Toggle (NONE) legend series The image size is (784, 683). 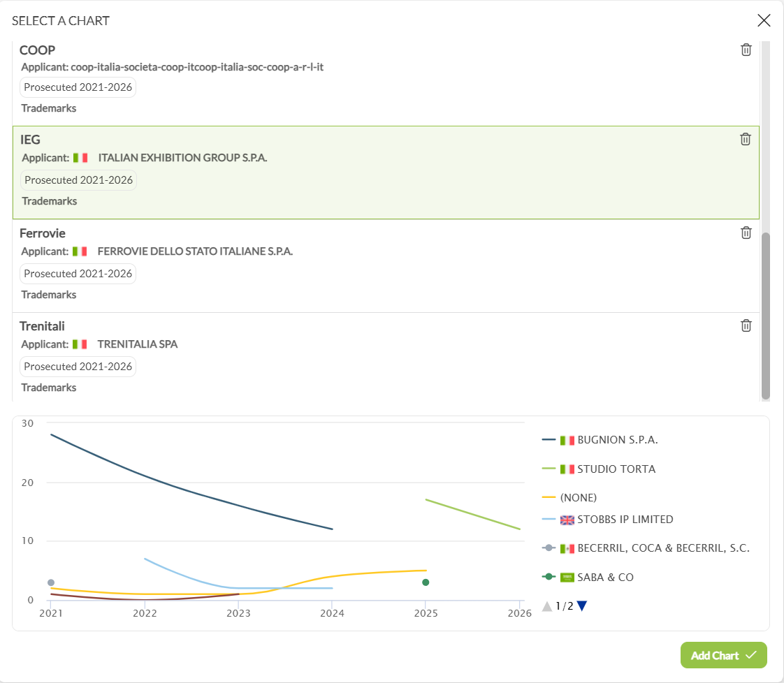coord(569,498)
